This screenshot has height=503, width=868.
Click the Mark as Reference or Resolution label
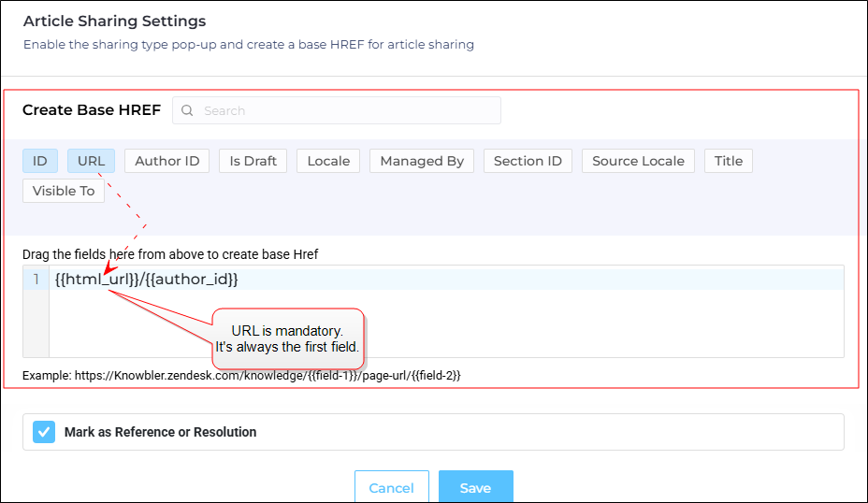[x=161, y=432]
